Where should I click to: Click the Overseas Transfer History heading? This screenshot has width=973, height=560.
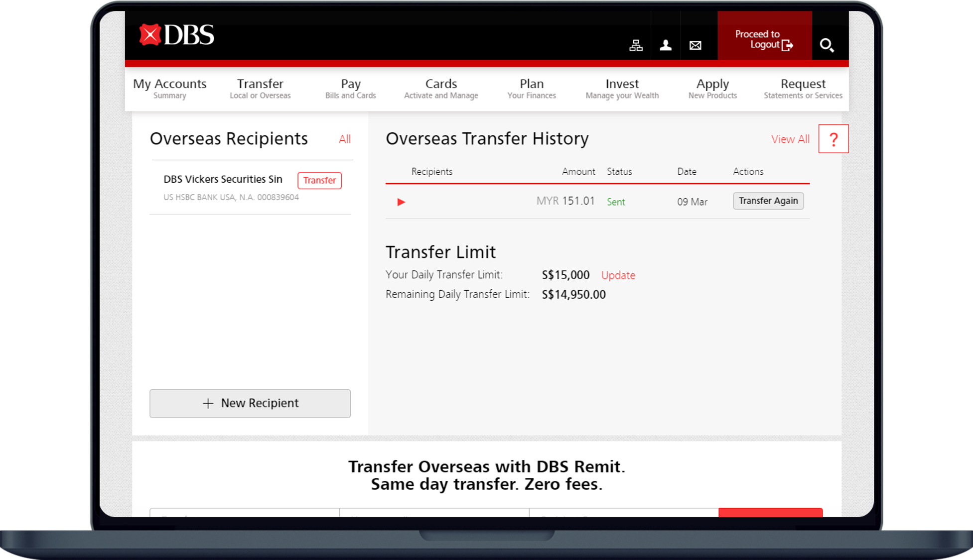[x=487, y=139]
